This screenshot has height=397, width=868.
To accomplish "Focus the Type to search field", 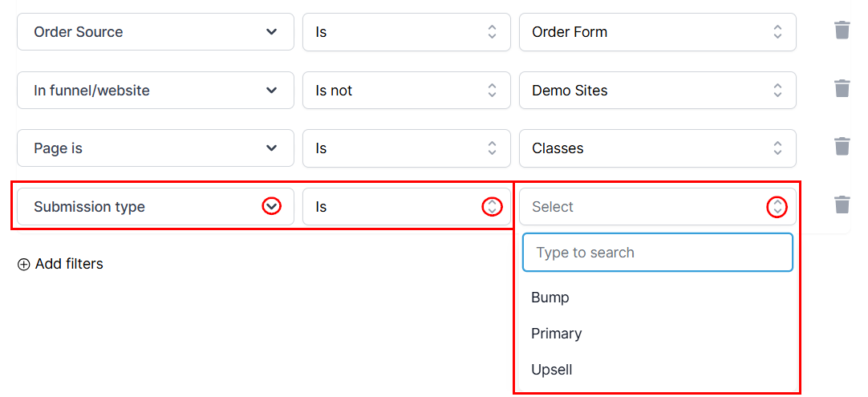I will pyautogui.click(x=657, y=253).
